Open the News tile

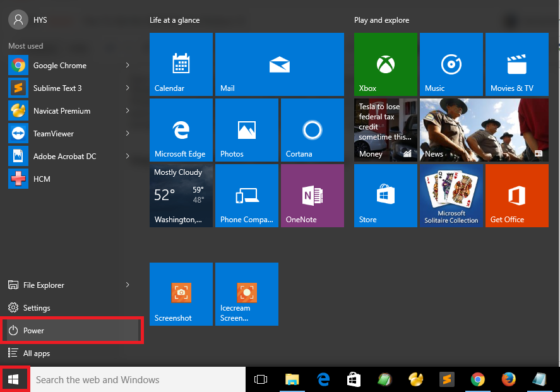click(x=484, y=130)
